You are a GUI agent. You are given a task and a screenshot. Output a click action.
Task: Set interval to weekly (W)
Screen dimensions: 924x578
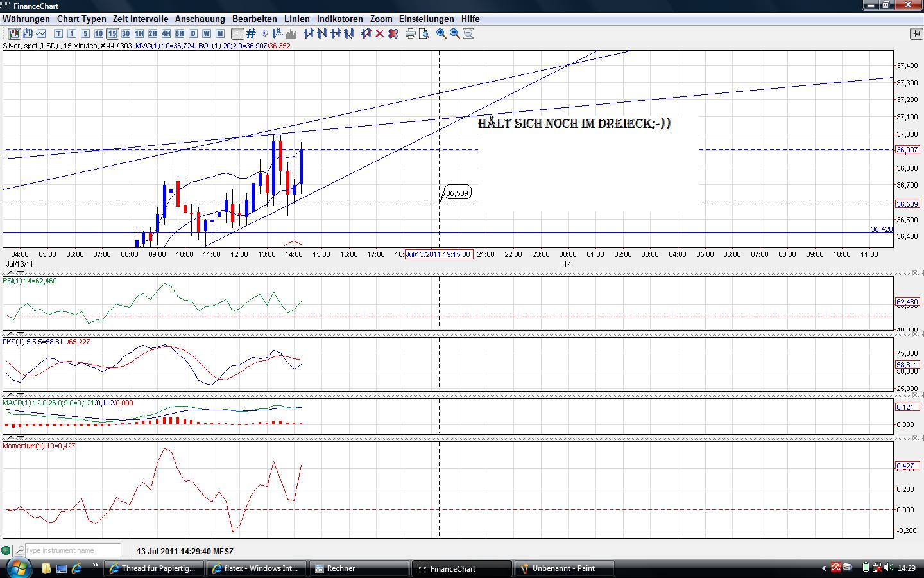coord(207,33)
